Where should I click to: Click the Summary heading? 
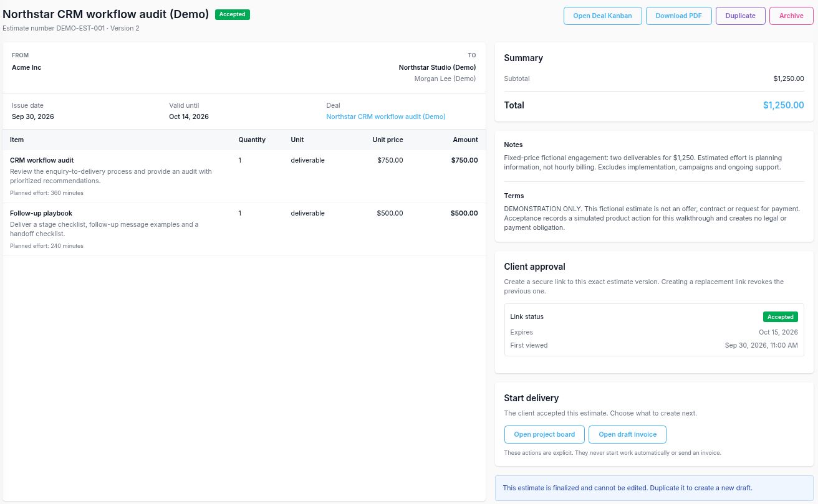point(523,58)
